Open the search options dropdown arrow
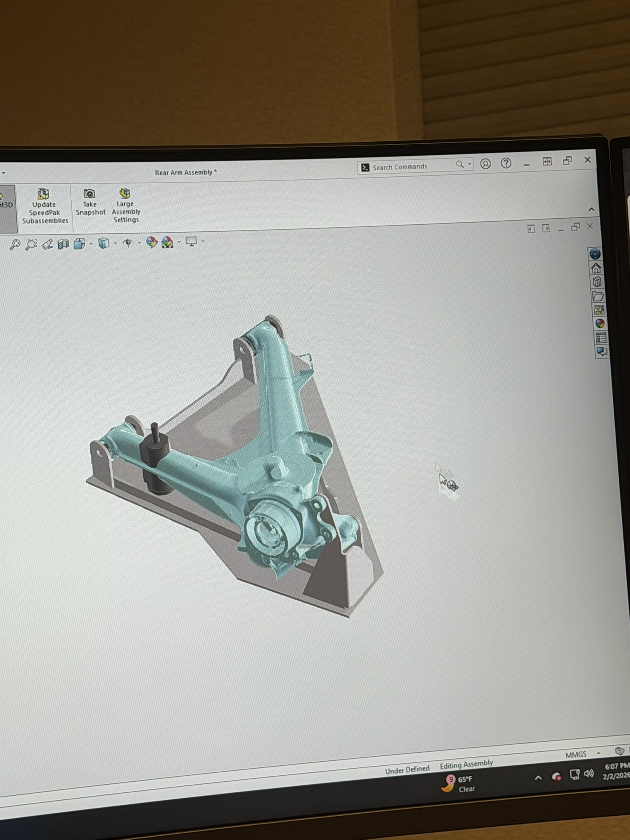Screen dimensions: 630x840 click(x=470, y=164)
